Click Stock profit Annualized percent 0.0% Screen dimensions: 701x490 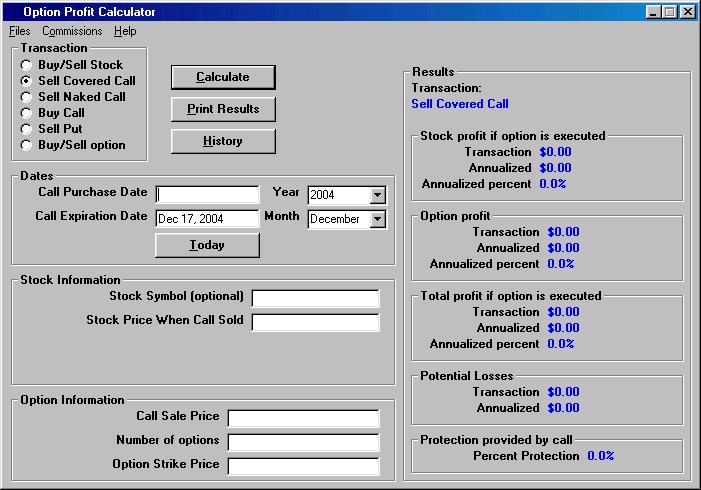(553, 184)
